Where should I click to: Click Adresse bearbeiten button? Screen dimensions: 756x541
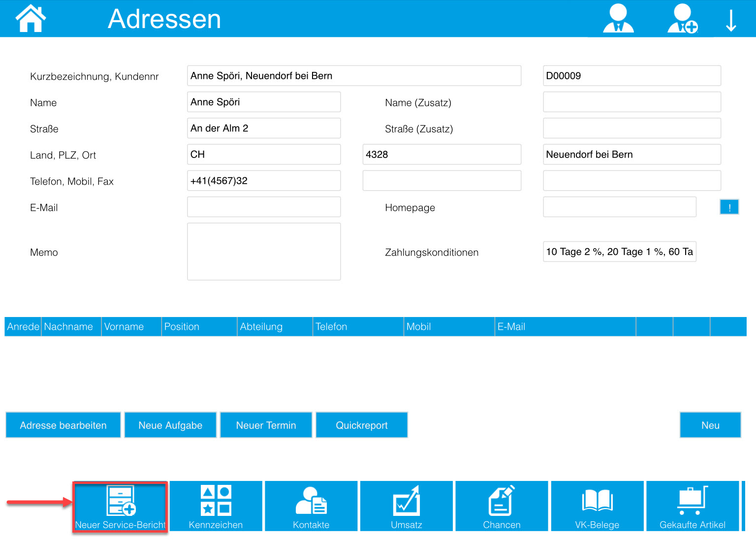coord(63,425)
